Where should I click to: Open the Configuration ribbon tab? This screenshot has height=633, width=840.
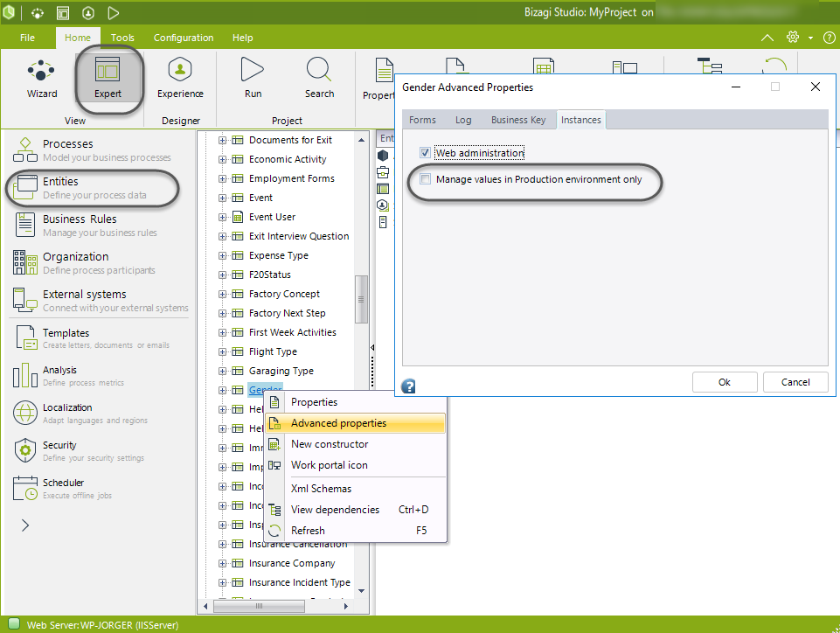(x=184, y=38)
